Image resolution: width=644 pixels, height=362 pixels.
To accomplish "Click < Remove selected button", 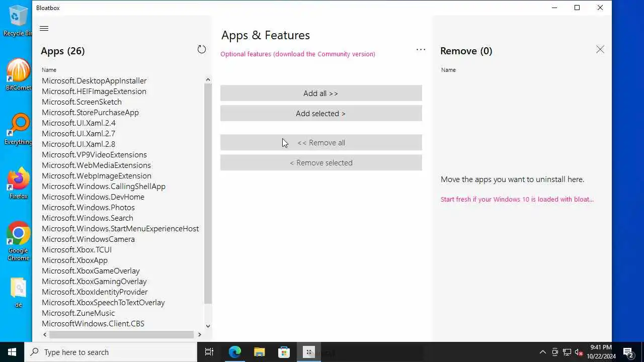I will tap(321, 162).
